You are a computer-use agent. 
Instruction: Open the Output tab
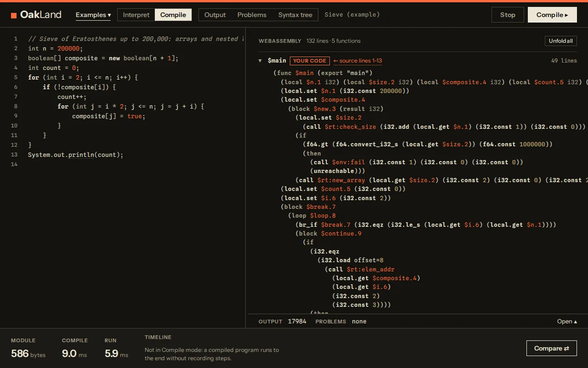215,15
